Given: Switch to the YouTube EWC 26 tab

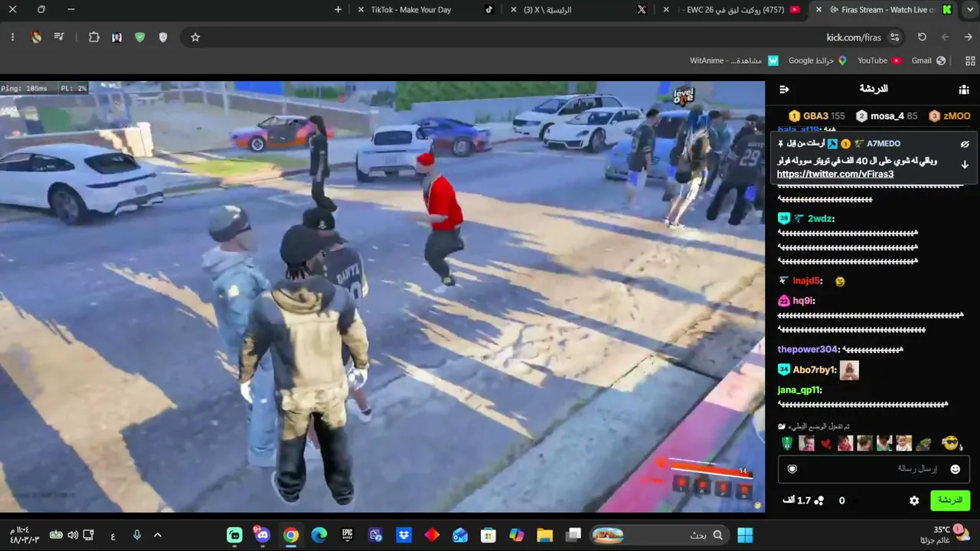Looking at the screenshot, I should tap(731, 10).
